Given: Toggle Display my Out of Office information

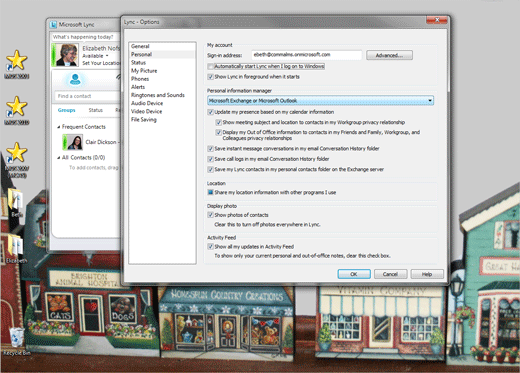Looking at the screenshot, I should 218,132.
